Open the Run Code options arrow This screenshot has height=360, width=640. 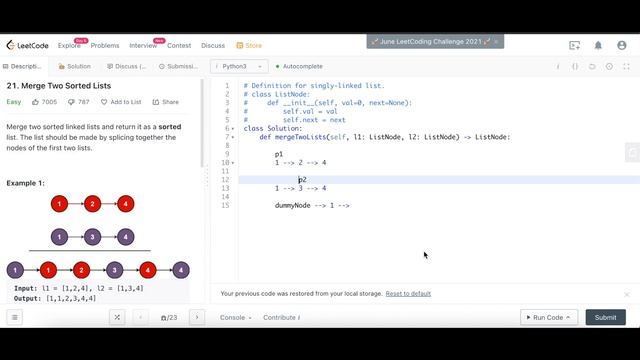568,317
